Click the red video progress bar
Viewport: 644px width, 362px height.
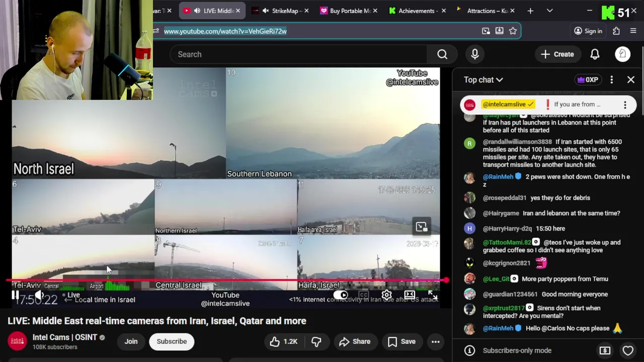pos(226,281)
